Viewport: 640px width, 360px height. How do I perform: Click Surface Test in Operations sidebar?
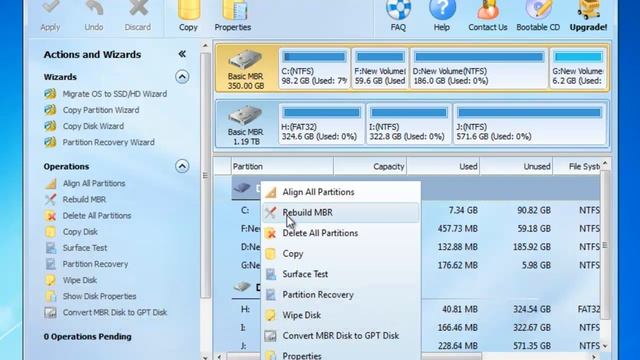point(76,248)
